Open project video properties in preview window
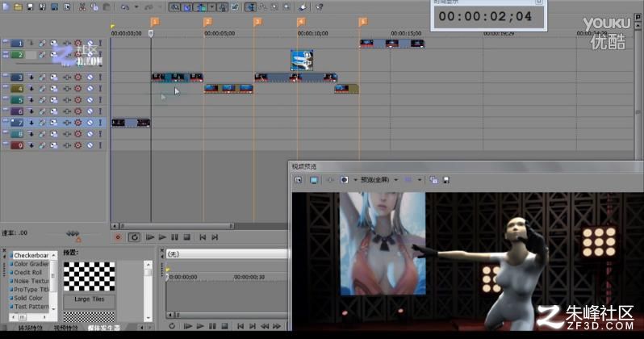This screenshot has height=339, width=644. pyautogui.click(x=298, y=180)
